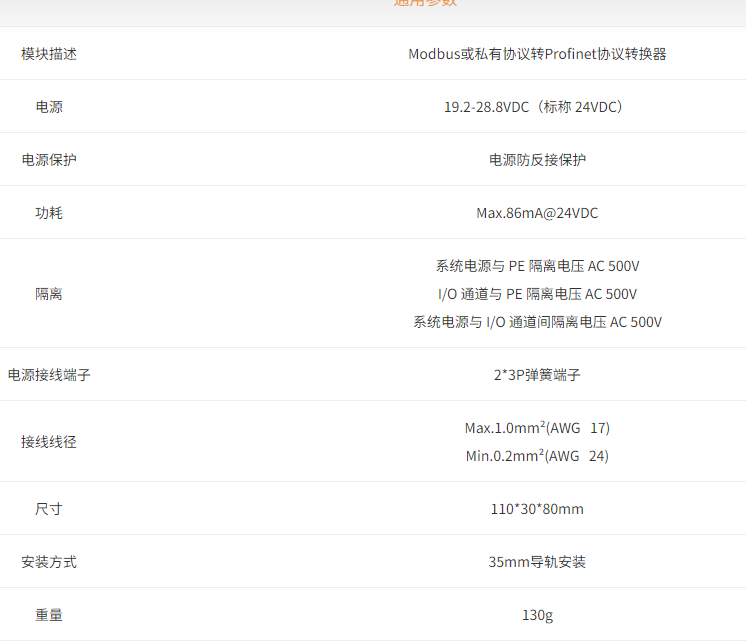Select the 接线线径 label
The image size is (746, 642).
[49, 442]
